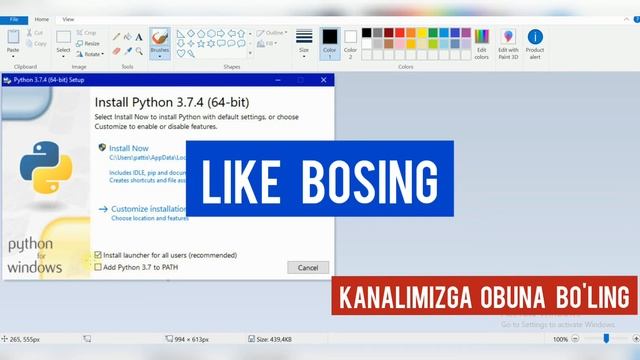Click the Crop tool

coord(86,33)
